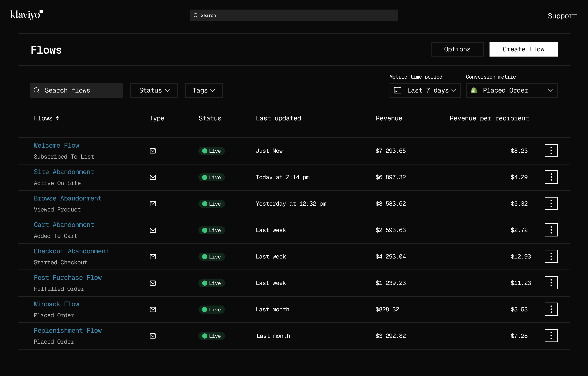The image size is (588, 376).
Task: Click the Support menu item
Action: tap(562, 16)
